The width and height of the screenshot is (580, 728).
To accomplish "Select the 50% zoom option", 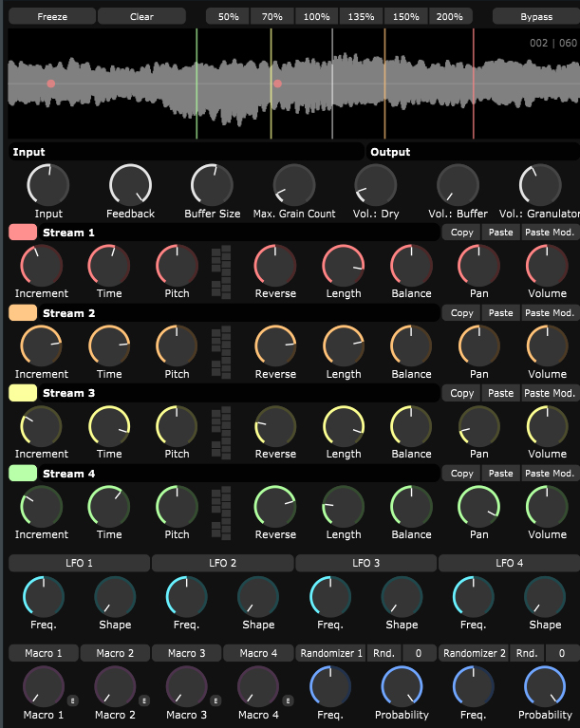I will click(228, 17).
